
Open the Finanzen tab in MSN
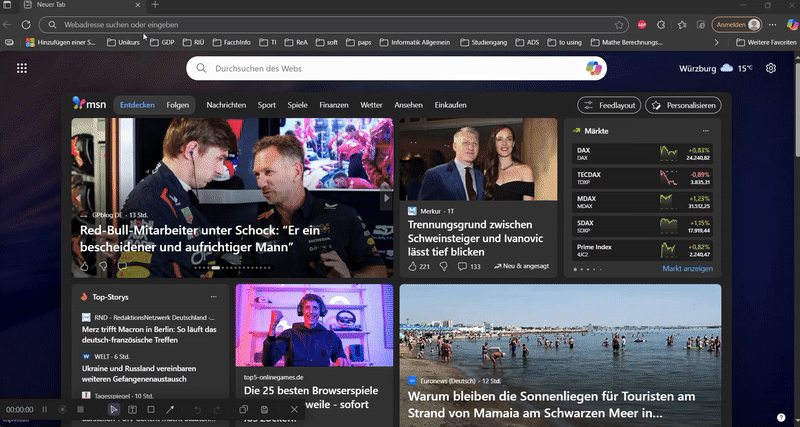click(333, 105)
